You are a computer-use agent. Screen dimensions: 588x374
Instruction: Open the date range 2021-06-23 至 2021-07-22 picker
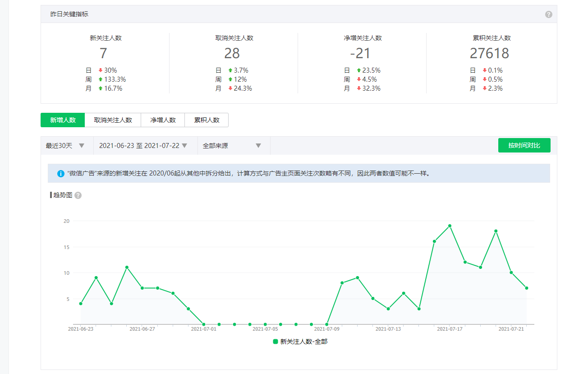(x=145, y=146)
